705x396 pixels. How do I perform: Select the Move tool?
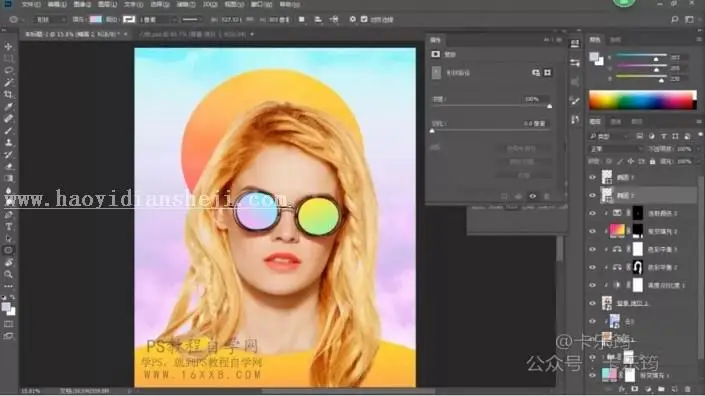pyautogui.click(x=8, y=46)
